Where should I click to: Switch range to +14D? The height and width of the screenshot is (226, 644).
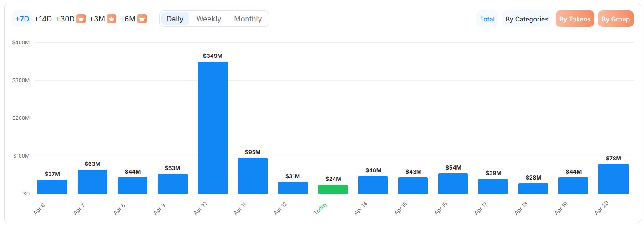[x=43, y=19]
